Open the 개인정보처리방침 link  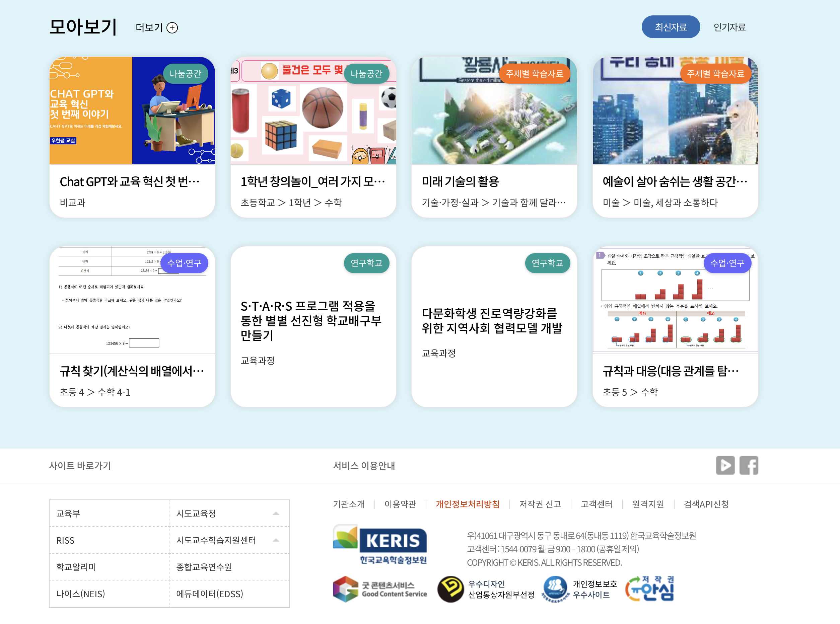coord(467,503)
